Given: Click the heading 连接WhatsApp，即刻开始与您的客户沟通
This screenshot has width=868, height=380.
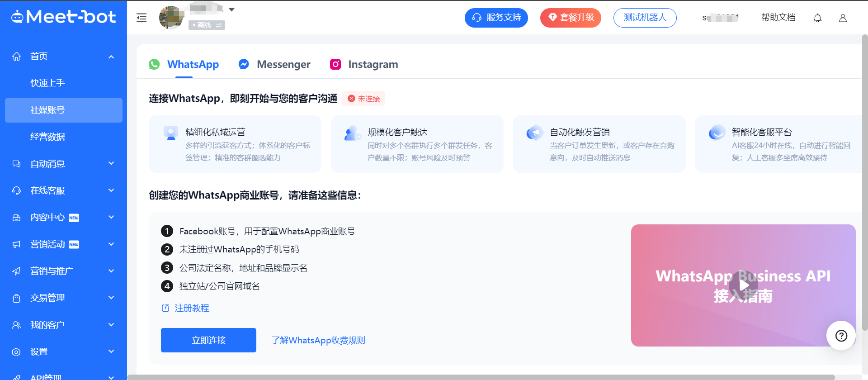Looking at the screenshot, I should tap(243, 99).
